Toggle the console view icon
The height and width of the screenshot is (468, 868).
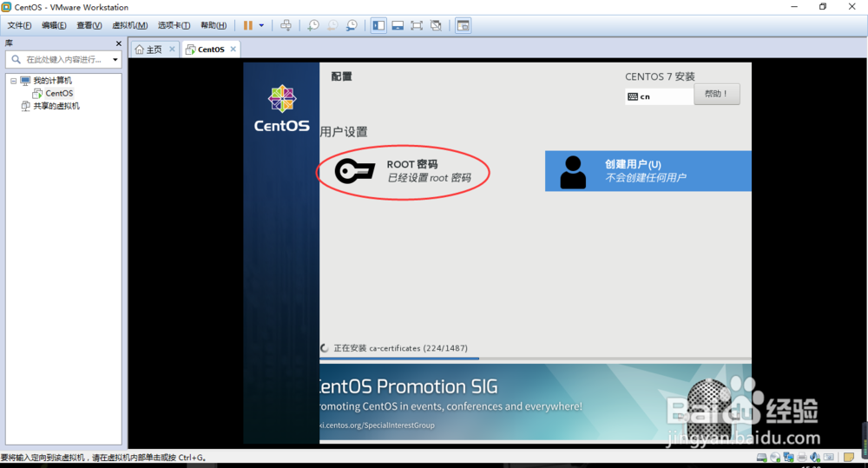(x=463, y=25)
